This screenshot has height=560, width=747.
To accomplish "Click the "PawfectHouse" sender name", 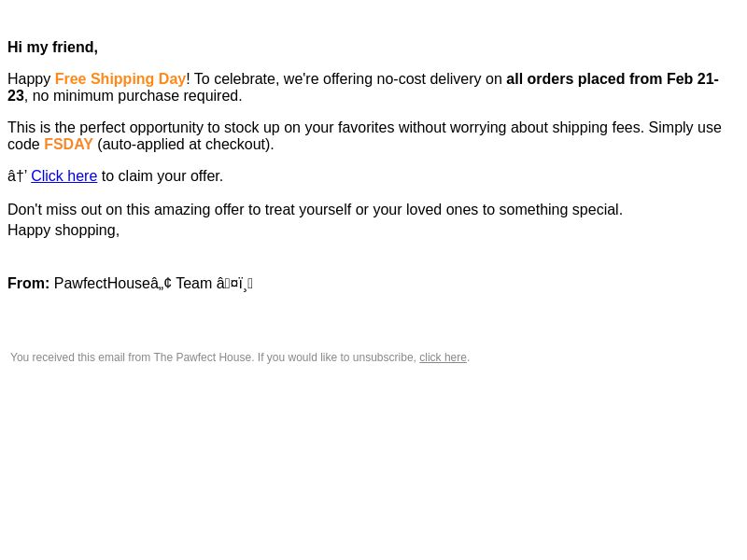I will click(x=102, y=284).
